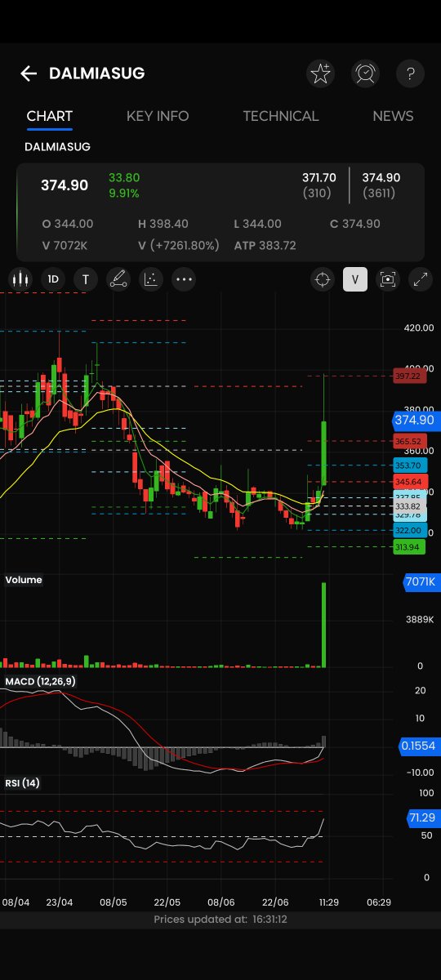Change the 1D chart interval
This screenshot has width=441, height=980.
pyautogui.click(x=53, y=279)
